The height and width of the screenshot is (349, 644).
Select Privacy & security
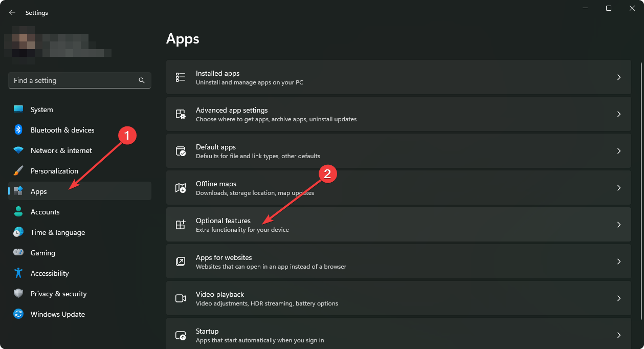(80, 294)
